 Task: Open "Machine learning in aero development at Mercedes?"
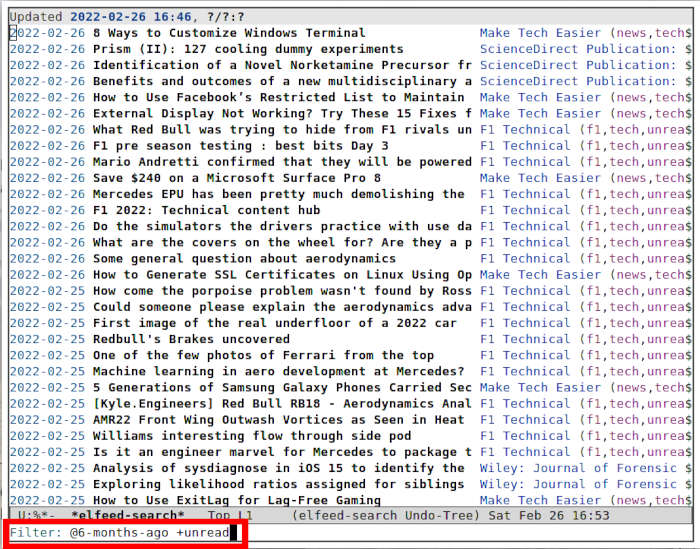[x=279, y=371]
